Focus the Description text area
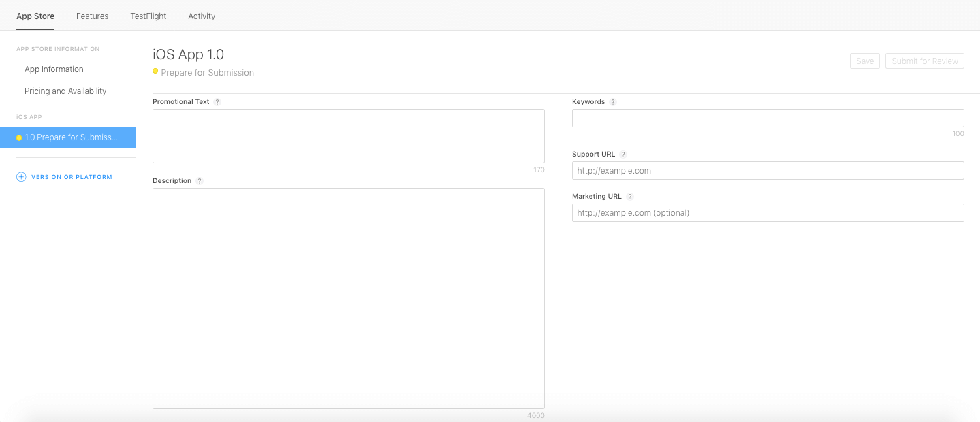The height and width of the screenshot is (422, 980). pyautogui.click(x=349, y=298)
